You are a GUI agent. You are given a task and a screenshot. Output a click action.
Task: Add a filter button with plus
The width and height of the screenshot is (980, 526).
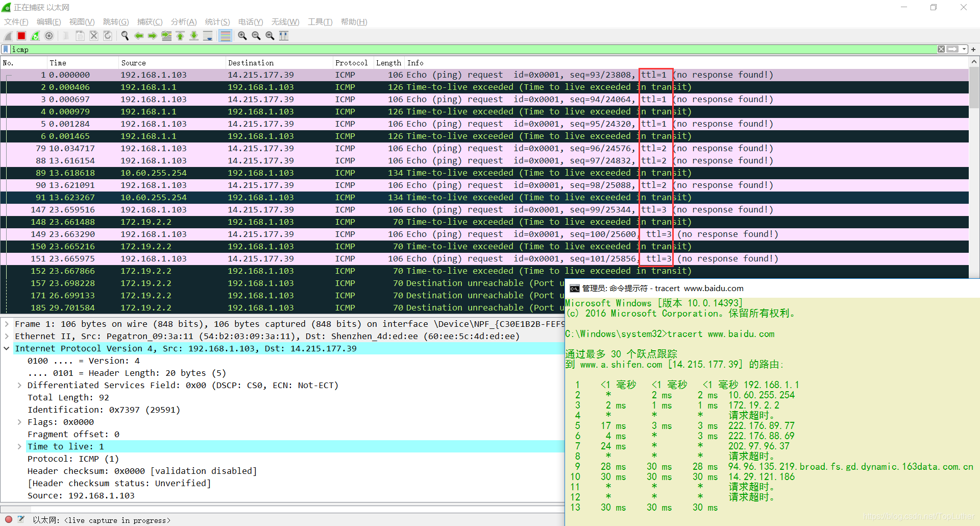pos(973,50)
